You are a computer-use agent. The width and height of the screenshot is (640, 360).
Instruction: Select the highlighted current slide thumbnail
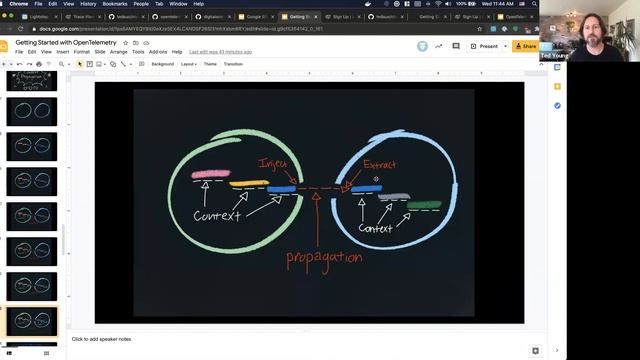point(32,322)
